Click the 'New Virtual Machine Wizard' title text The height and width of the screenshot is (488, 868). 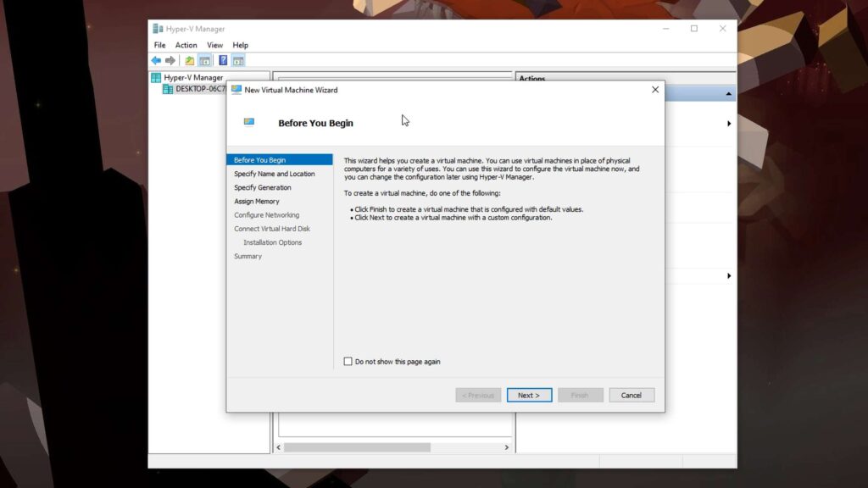point(291,90)
